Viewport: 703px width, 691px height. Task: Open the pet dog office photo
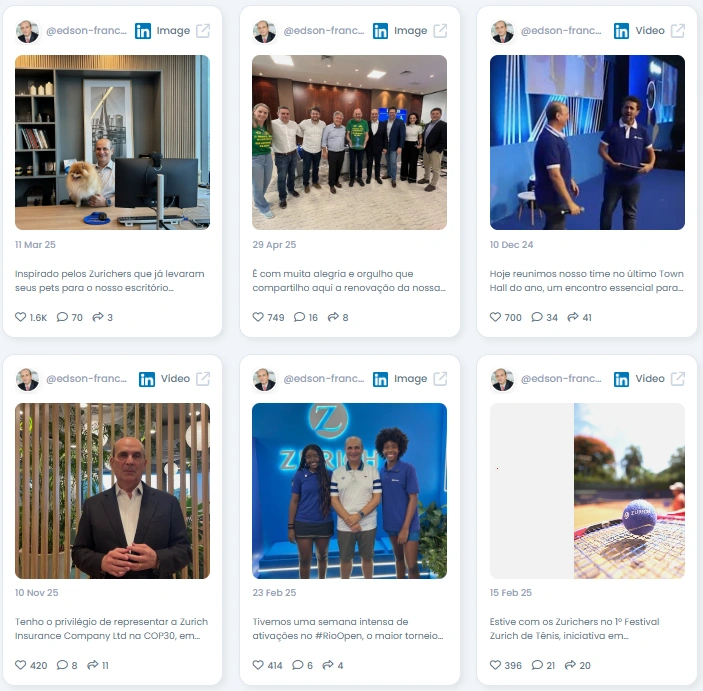click(113, 143)
